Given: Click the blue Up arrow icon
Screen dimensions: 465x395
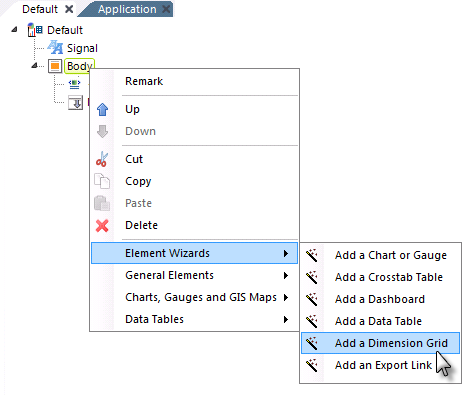Looking at the screenshot, I should coord(102,109).
